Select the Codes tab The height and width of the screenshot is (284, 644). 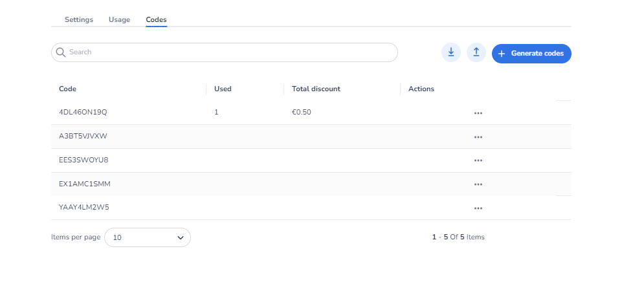pos(156,19)
